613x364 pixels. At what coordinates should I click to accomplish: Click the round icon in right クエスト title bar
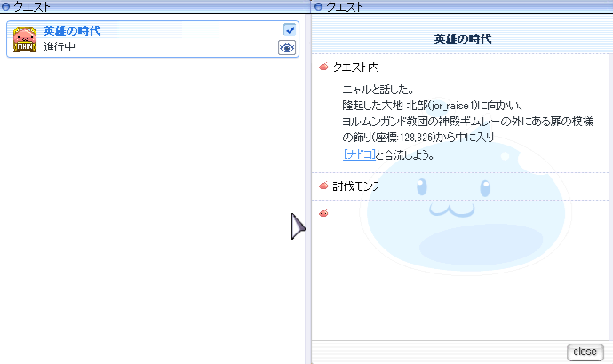click(x=317, y=6)
